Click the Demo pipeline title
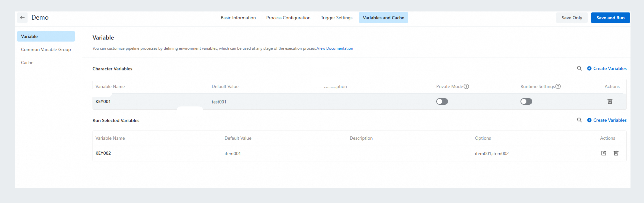This screenshot has height=203, width=644. 40,18
